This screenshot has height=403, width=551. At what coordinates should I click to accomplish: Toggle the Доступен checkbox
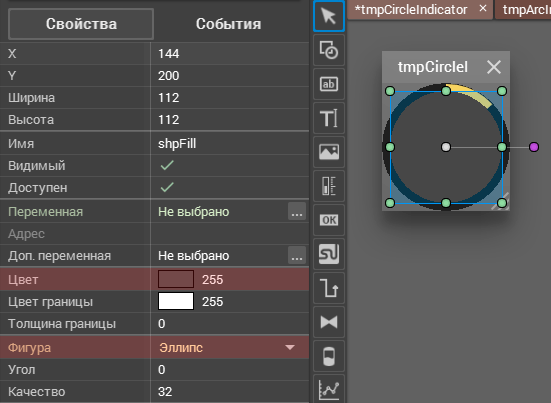pos(167,187)
